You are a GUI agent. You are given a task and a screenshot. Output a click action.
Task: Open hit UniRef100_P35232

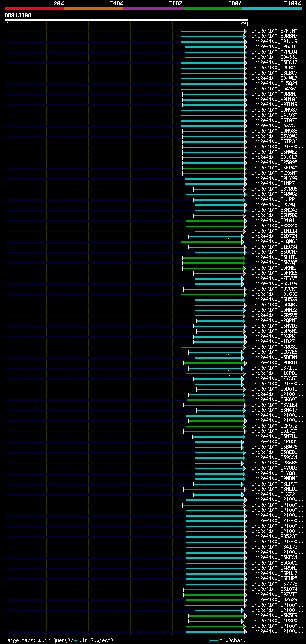coord(274,536)
